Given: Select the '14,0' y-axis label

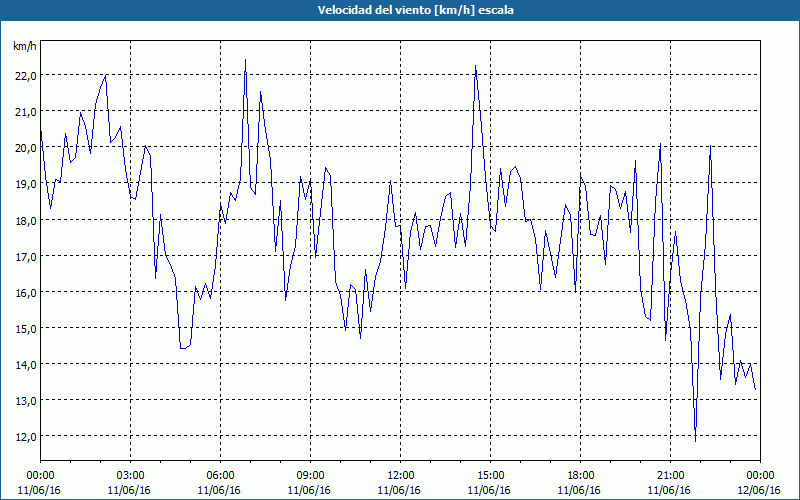Looking at the screenshot, I should point(27,365).
